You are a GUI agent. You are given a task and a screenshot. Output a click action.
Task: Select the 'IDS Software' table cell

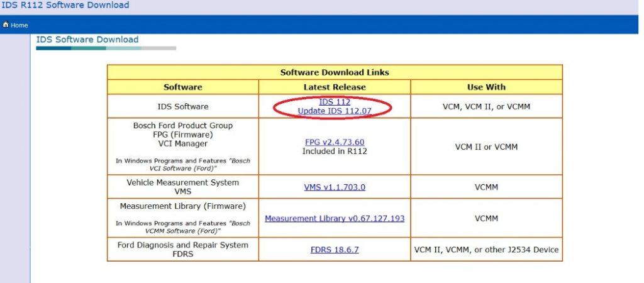click(183, 106)
